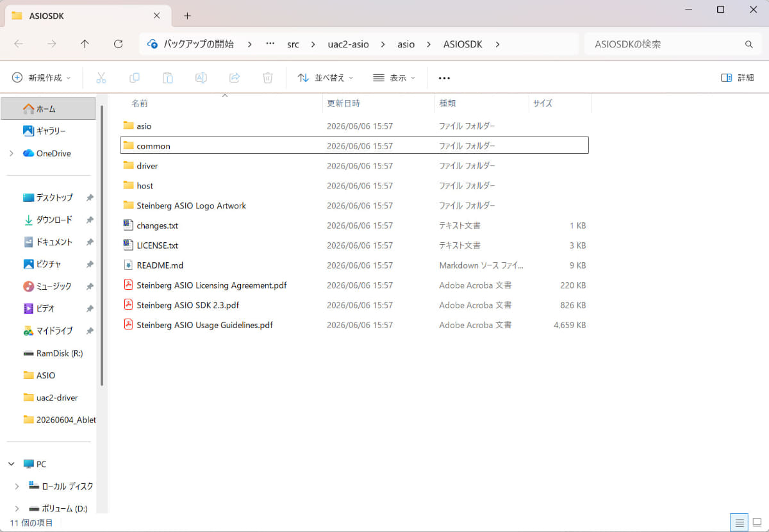Sort by Size column header

click(543, 103)
